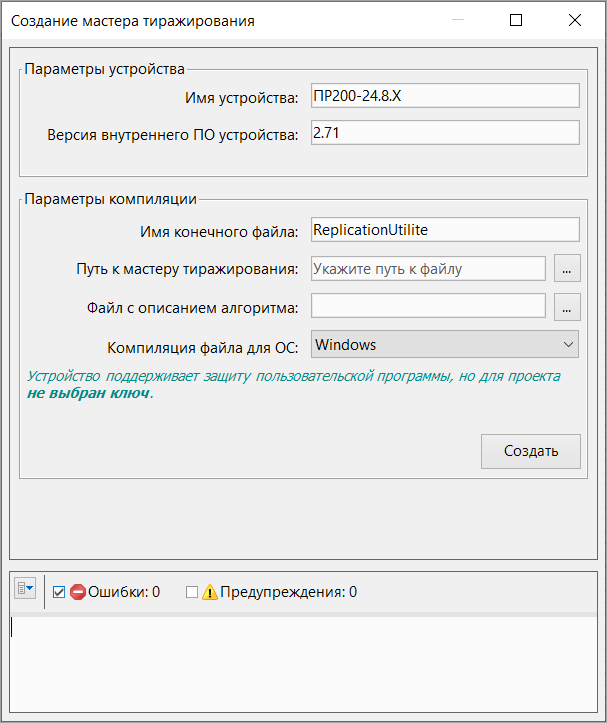
Task: Maximize the replication wizard window
Action: (516, 20)
